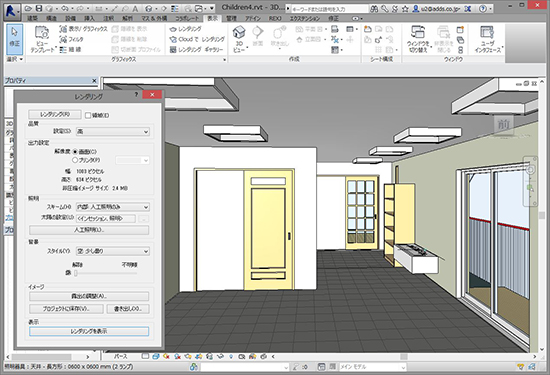Click the visual style icon in view control bar
The image size is (550, 375).
tap(156, 356)
